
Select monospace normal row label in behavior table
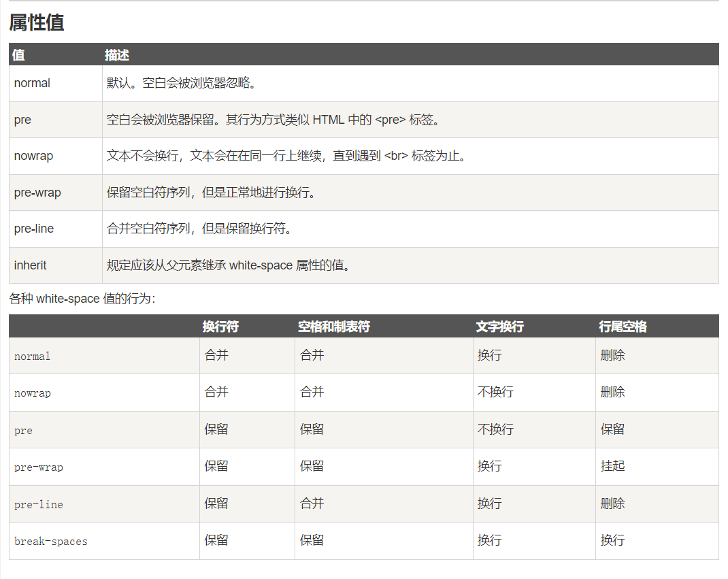tap(32, 356)
